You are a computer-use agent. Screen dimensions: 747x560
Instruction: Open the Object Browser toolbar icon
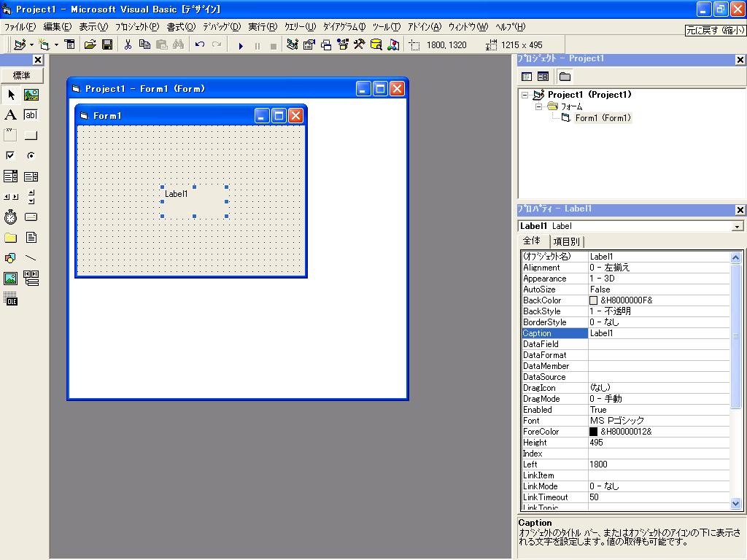click(343, 44)
